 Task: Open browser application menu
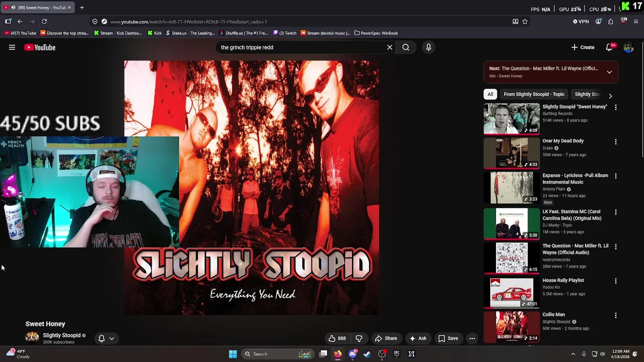point(636,22)
